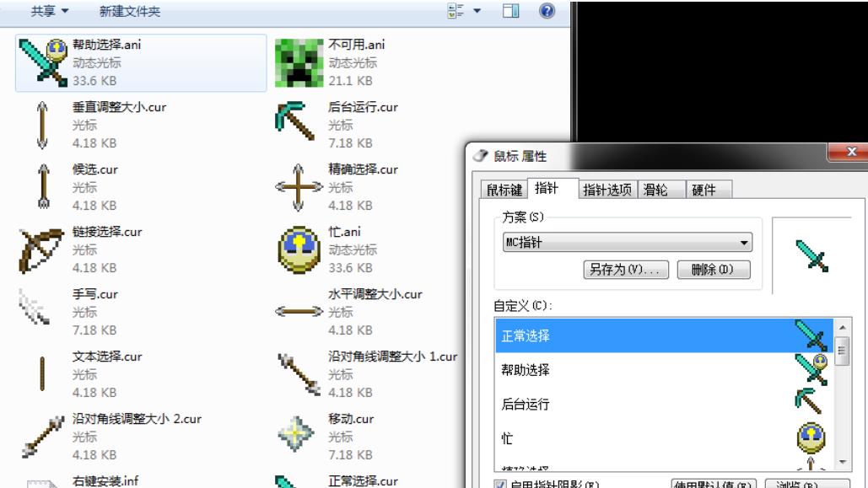
Task: Click the 水平调整大小.cur file name
Action: point(375,294)
